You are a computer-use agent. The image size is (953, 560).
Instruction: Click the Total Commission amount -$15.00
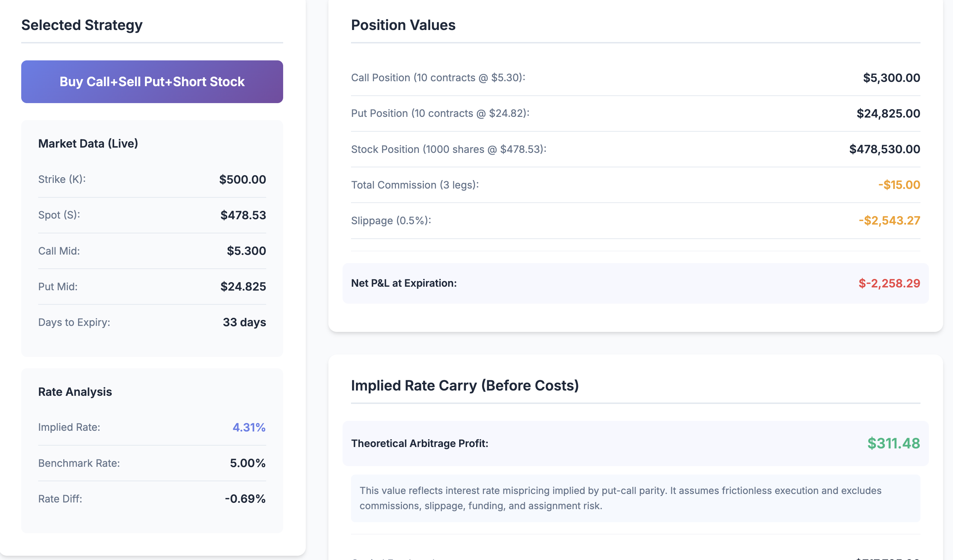point(899,185)
